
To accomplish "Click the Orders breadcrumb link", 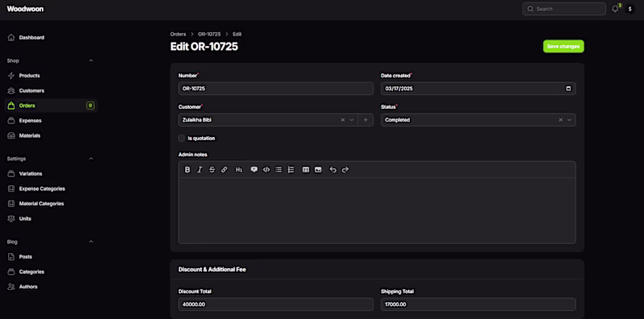I will coord(178,34).
